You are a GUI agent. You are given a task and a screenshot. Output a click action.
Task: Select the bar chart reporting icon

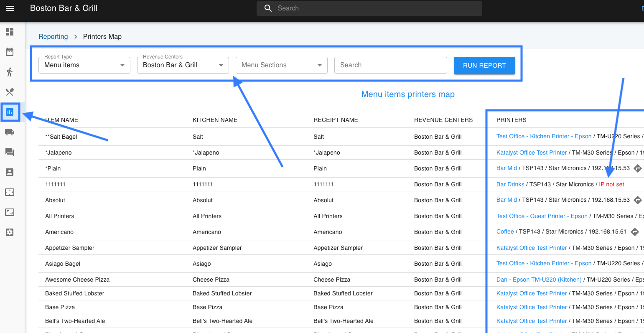point(10,112)
